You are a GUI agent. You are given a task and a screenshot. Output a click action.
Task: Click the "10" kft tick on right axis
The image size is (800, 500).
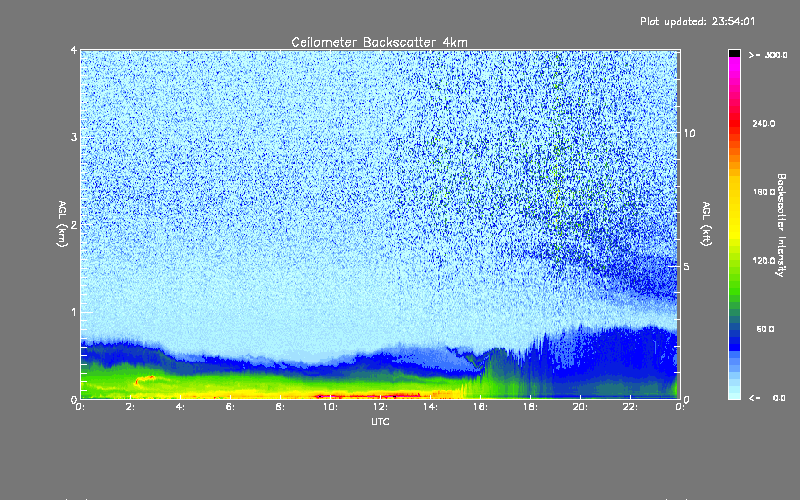(x=689, y=133)
